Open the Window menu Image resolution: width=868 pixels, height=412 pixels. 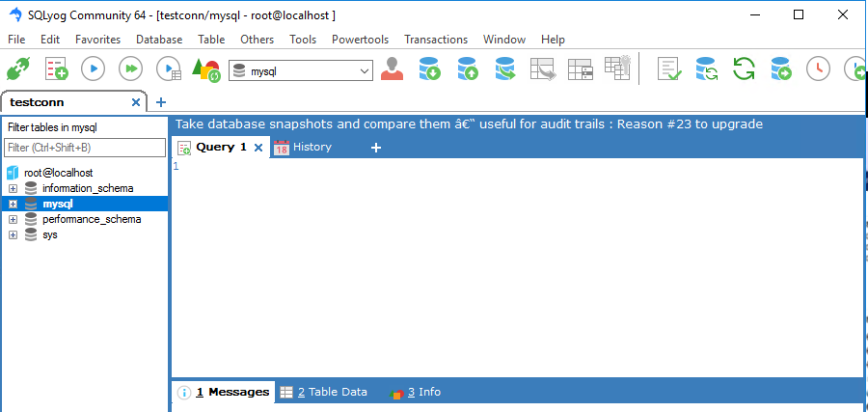coord(504,40)
